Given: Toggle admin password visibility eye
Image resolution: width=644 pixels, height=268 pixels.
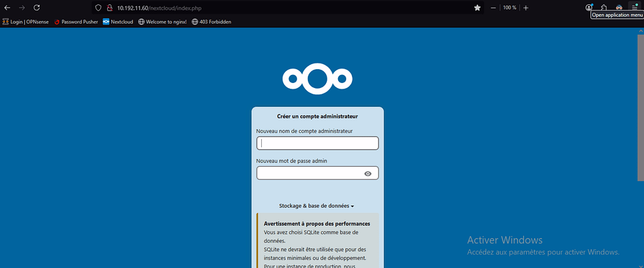Looking at the screenshot, I should tap(368, 174).
